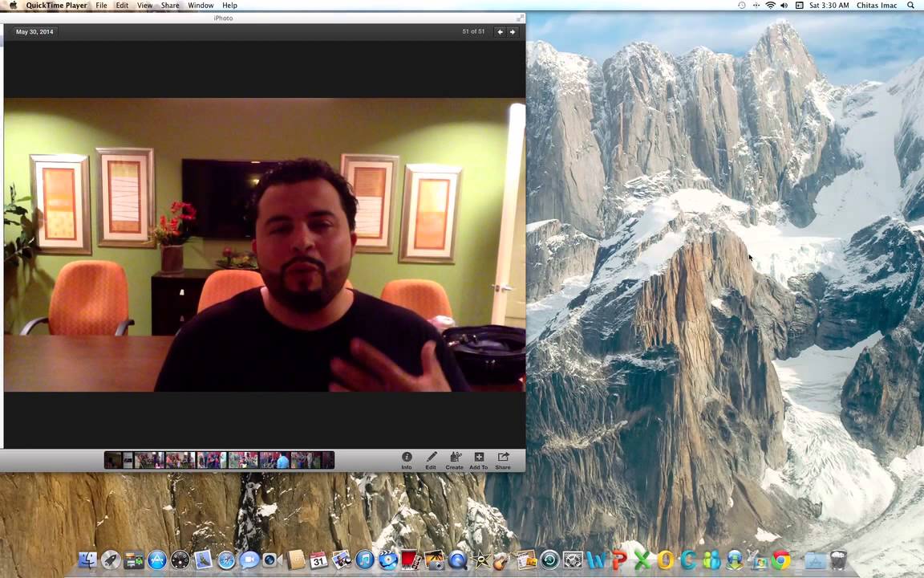Launch Google Chrome from the Dock

(x=781, y=559)
